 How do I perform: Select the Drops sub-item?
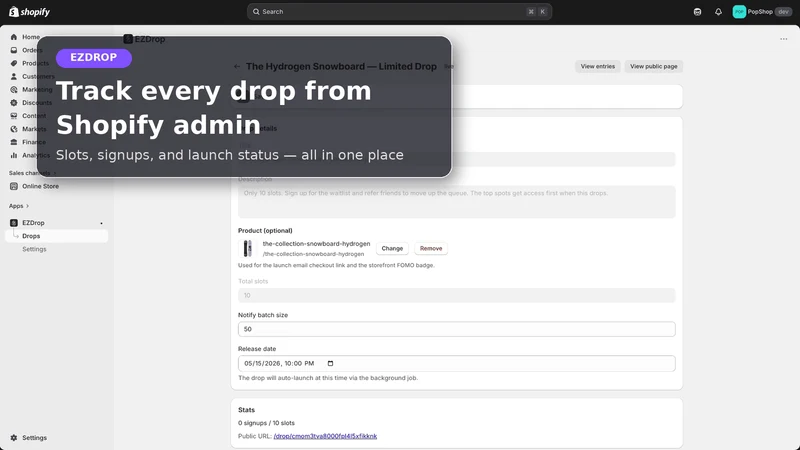pyautogui.click(x=56, y=236)
